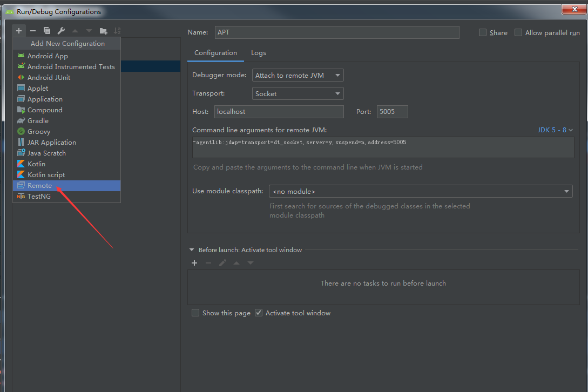This screenshot has width=588, height=392.
Task: Uncheck Activate tool window checkbox
Action: coord(259,313)
